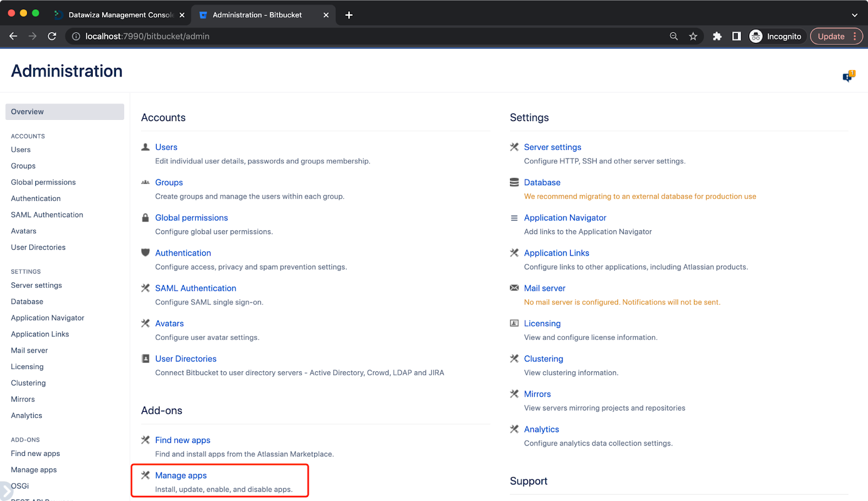Open Application Links in the sidebar

coord(40,334)
